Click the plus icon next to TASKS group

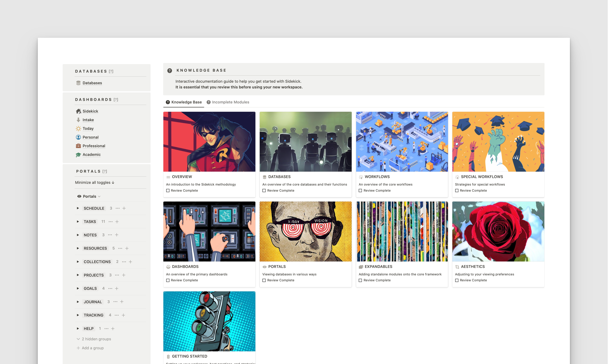(117, 222)
